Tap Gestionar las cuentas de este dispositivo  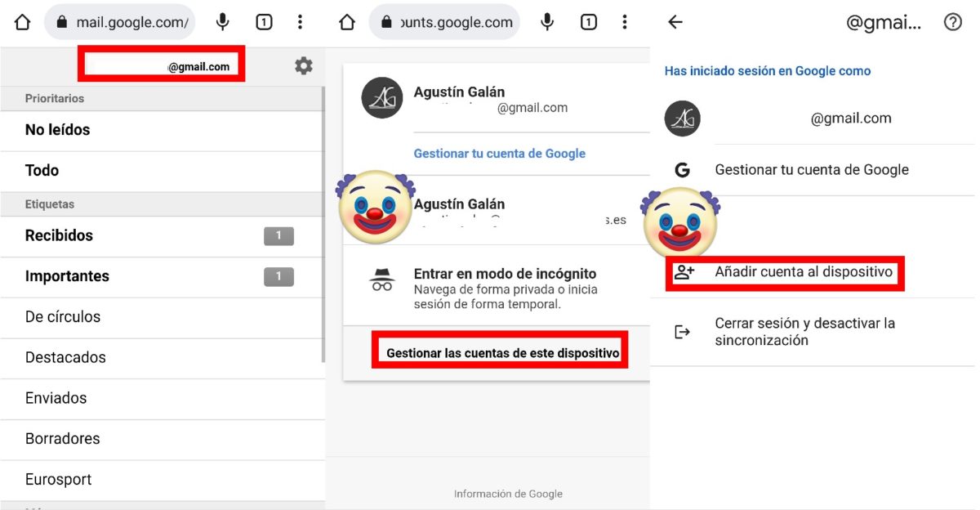503,353
